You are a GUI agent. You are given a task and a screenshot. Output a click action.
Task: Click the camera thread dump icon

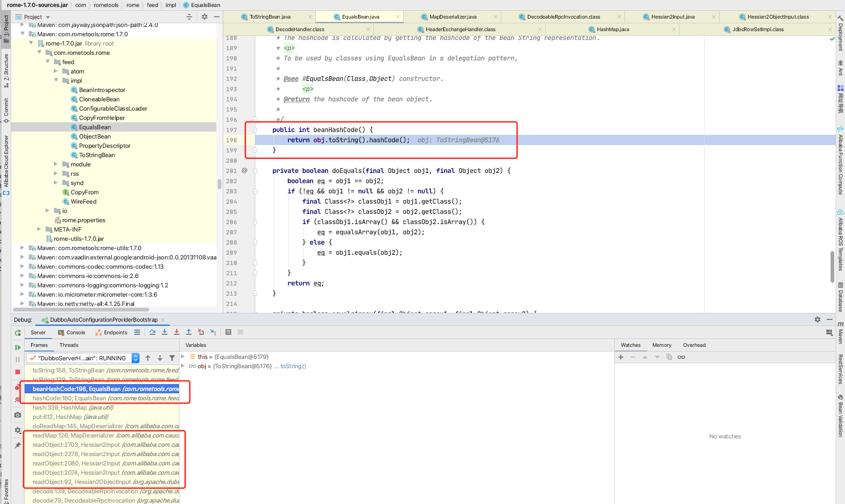coord(18,415)
